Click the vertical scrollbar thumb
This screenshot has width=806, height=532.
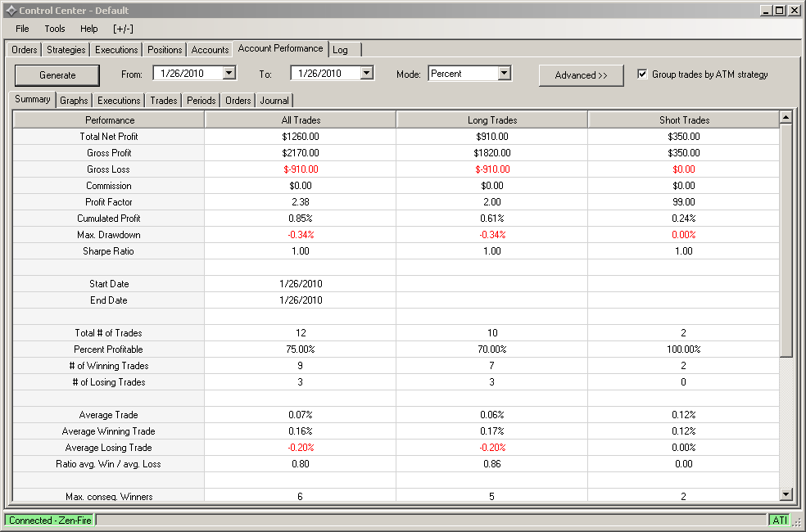tap(786, 241)
